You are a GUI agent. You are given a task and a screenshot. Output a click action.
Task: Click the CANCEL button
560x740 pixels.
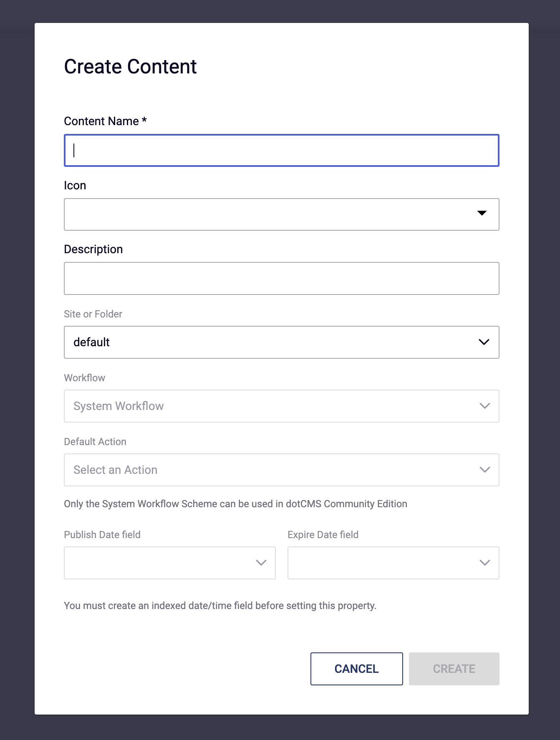tap(356, 669)
